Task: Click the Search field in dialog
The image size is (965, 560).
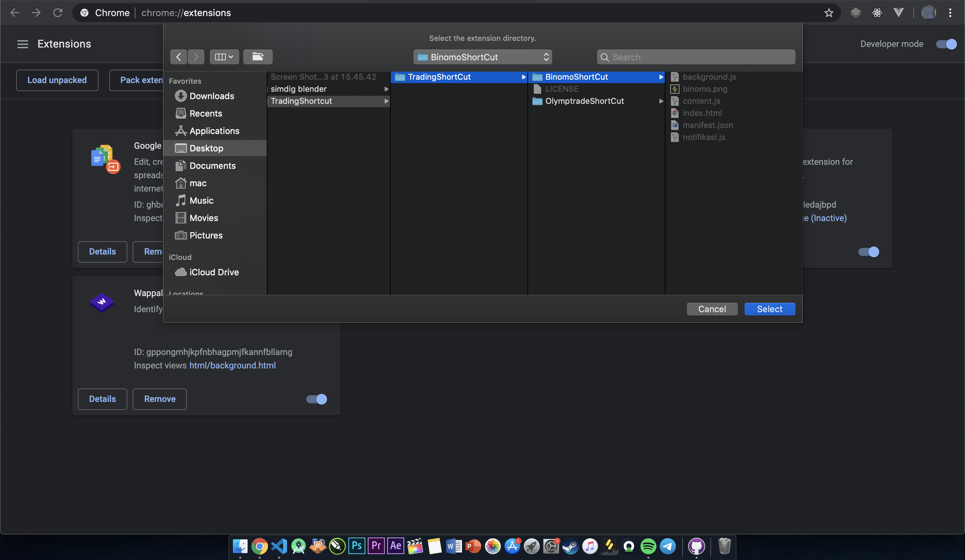Action: [696, 57]
